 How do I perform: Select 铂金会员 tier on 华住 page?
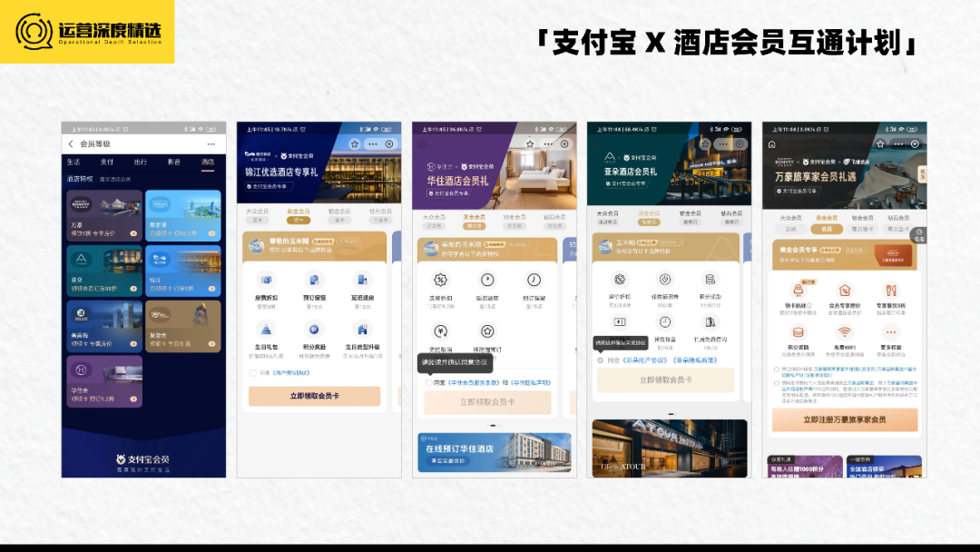514,221
